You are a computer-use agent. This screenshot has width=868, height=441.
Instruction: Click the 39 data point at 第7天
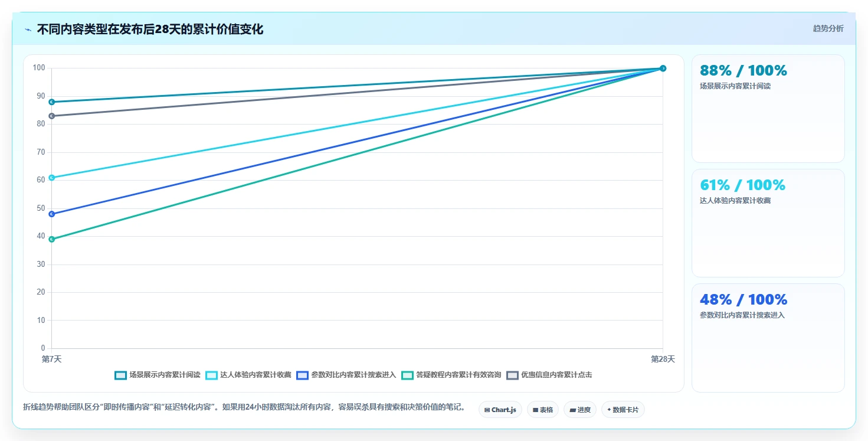[52, 239]
